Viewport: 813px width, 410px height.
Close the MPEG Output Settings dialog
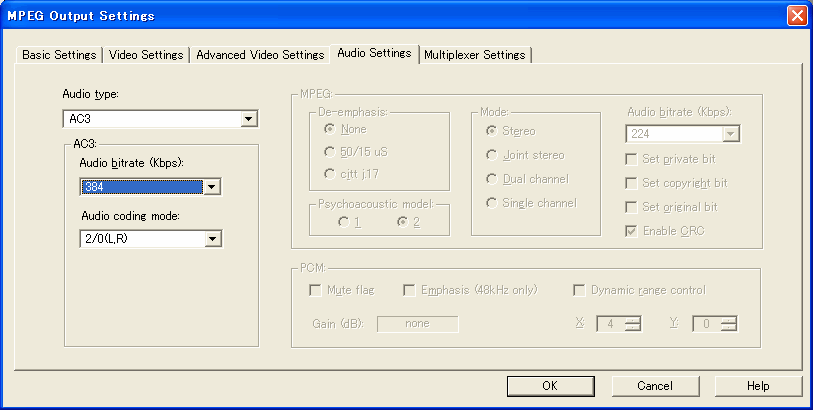pos(796,15)
